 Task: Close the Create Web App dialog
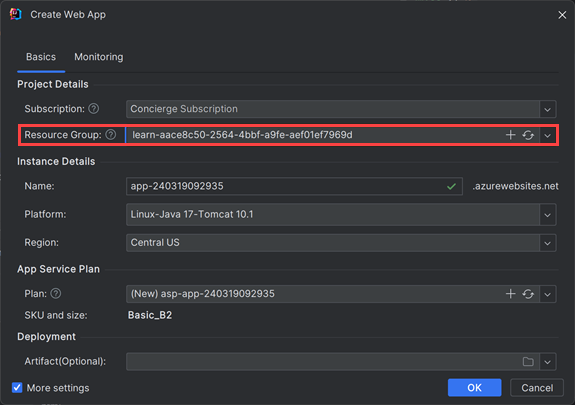tap(562, 15)
